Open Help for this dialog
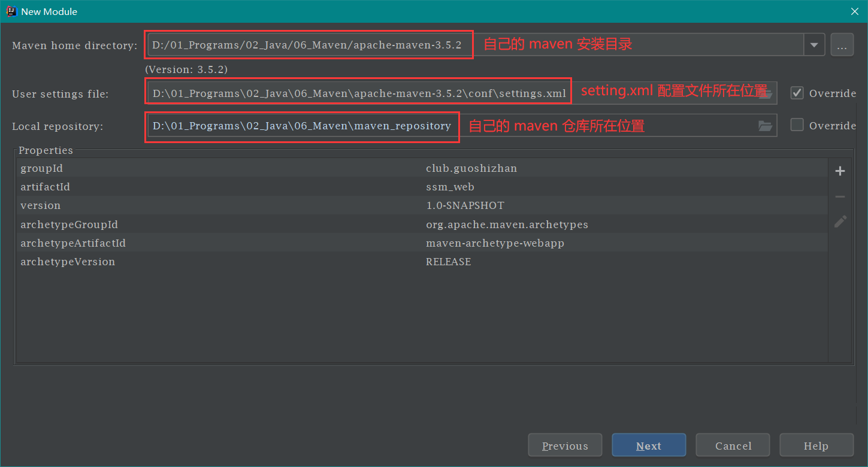 click(x=816, y=445)
